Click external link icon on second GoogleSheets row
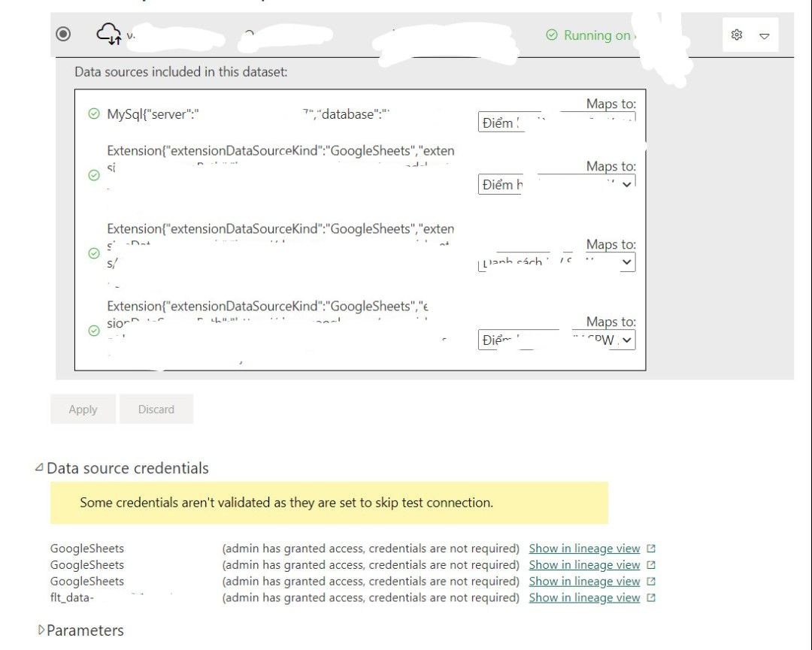This screenshot has height=650, width=812. tap(651, 564)
